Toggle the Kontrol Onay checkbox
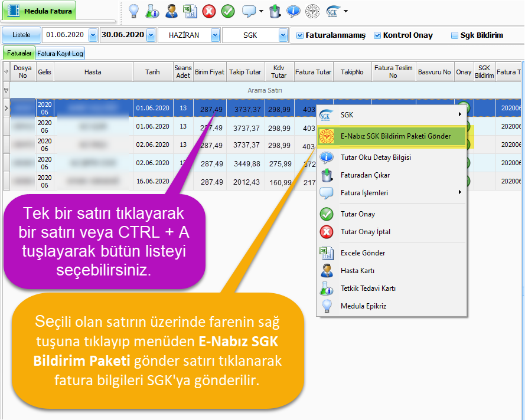This screenshot has height=420, width=525. tap(377, 35)
